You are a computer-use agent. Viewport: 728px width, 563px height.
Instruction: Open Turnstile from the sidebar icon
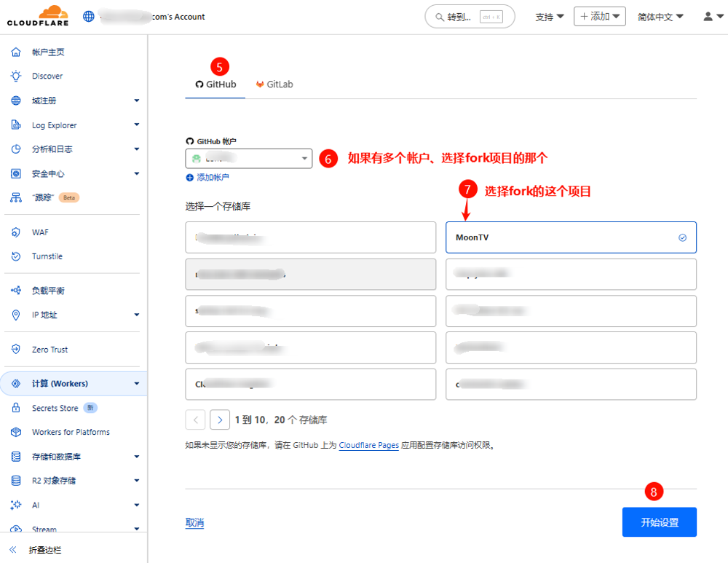[15, 256]
